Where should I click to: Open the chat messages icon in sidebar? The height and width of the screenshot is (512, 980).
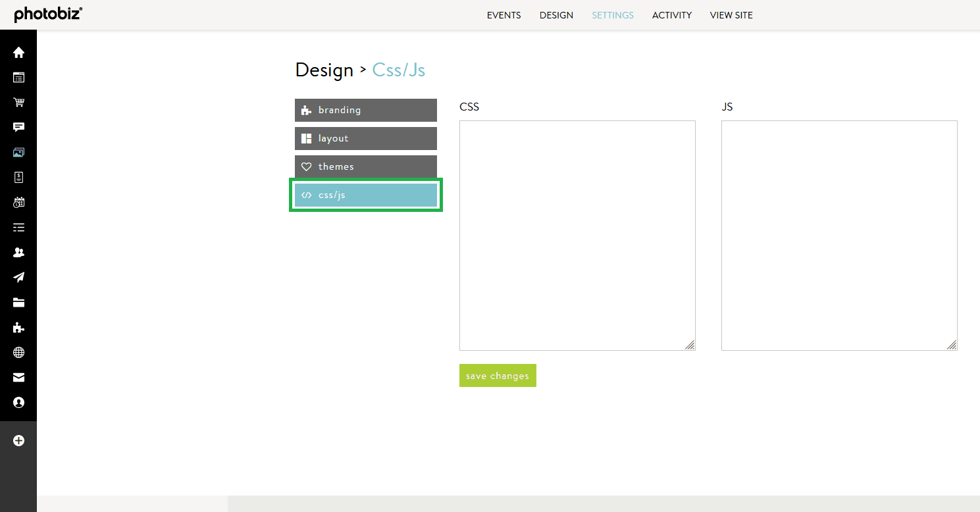coord(18,127)
